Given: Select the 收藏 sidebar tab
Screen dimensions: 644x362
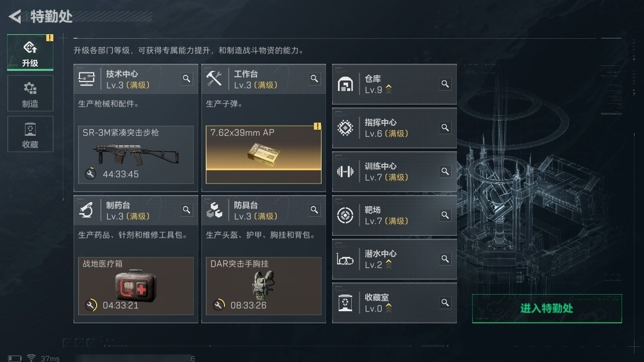Looking at the screenshot, I should click(x=30, y=134).
